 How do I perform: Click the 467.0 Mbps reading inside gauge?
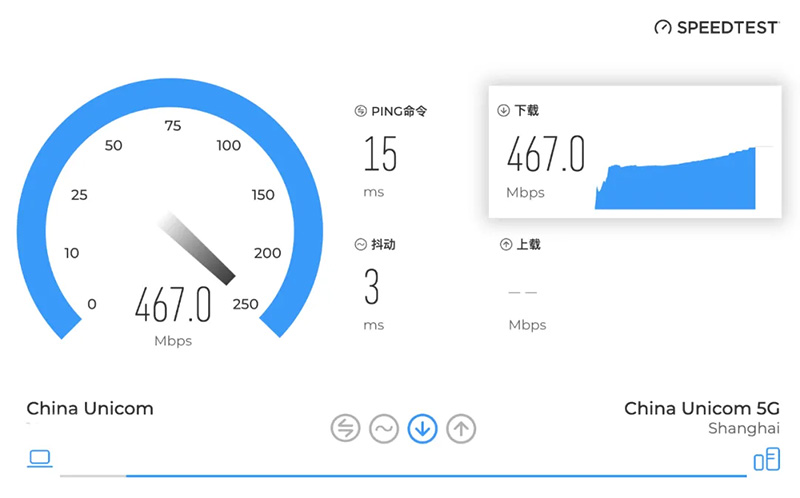[173, 305]
